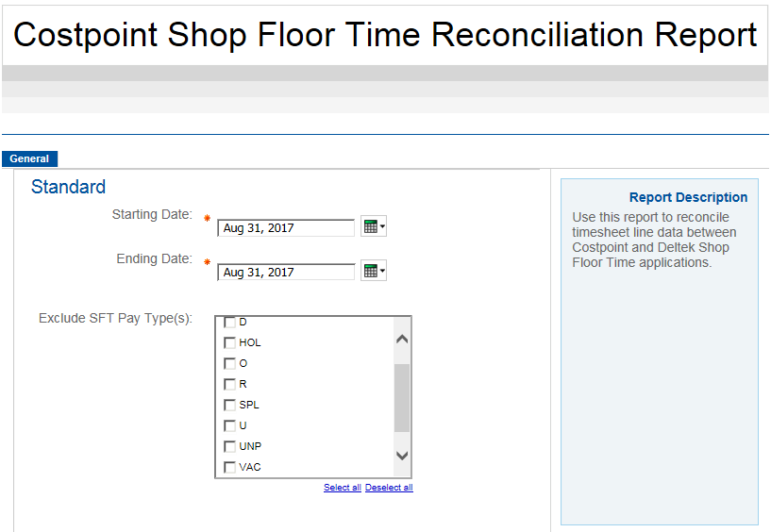Click the Report Description heading
Image resolution: width=771 pixels, height=532 pixels.
click(688, 197)
